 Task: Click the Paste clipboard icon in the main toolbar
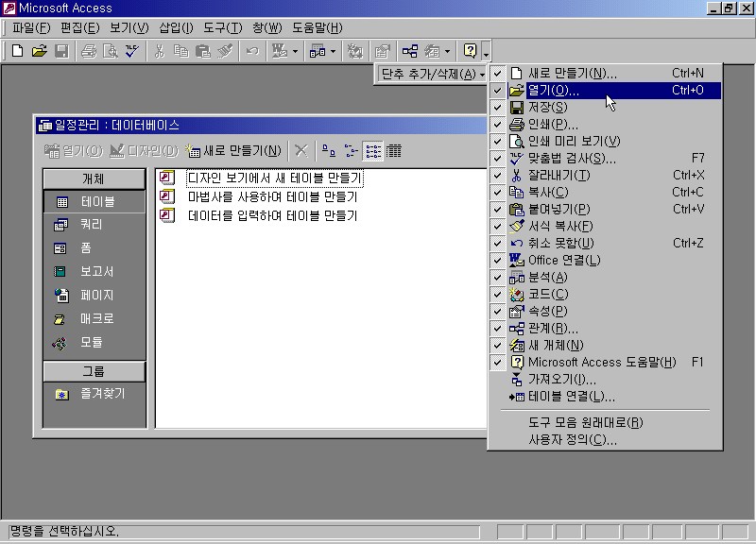click(203, 51)
